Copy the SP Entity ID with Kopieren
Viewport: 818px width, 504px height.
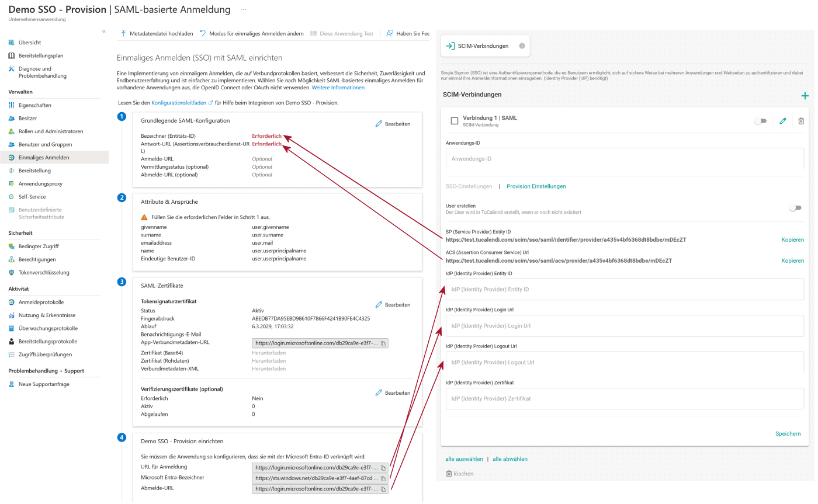click(793, 239)
